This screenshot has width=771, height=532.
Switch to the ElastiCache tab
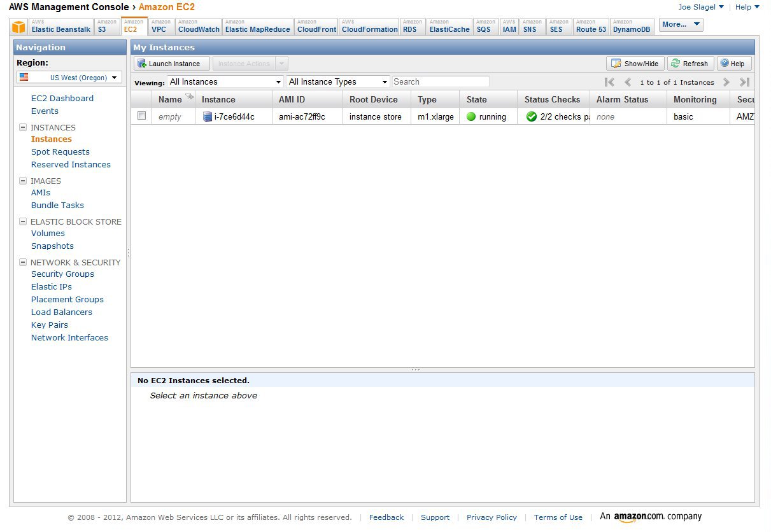pyautogui.click(x=449, y=27)
